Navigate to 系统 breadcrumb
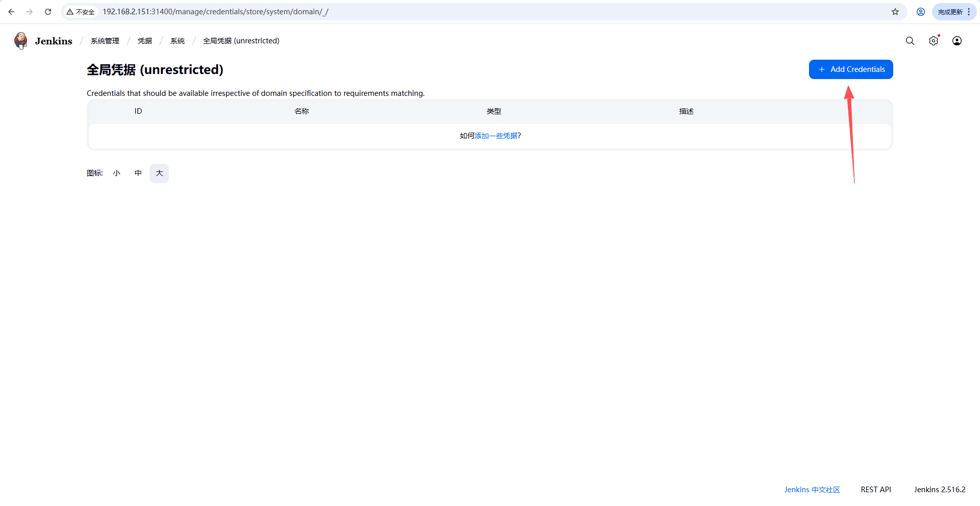980x506 pixels. tap(178, 41)
